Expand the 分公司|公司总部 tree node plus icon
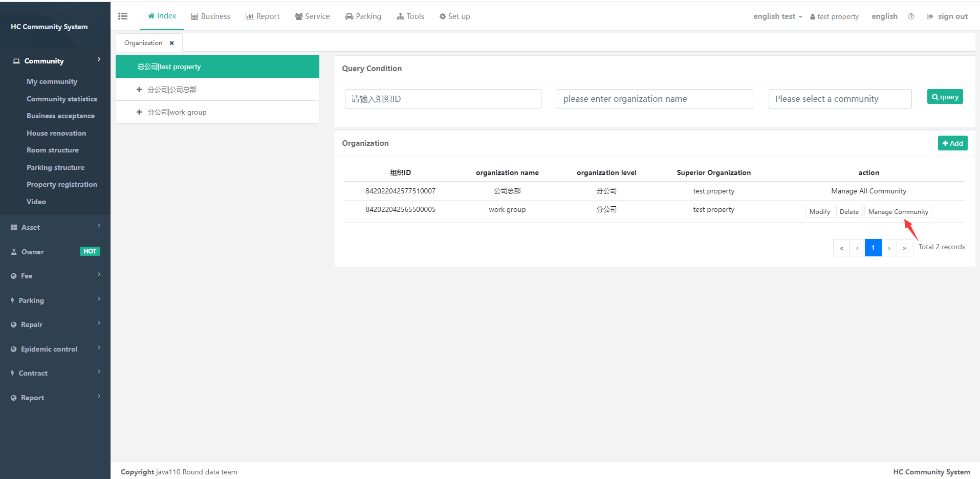Viewport: 980px width, 479px height. [x=139, y=90]
